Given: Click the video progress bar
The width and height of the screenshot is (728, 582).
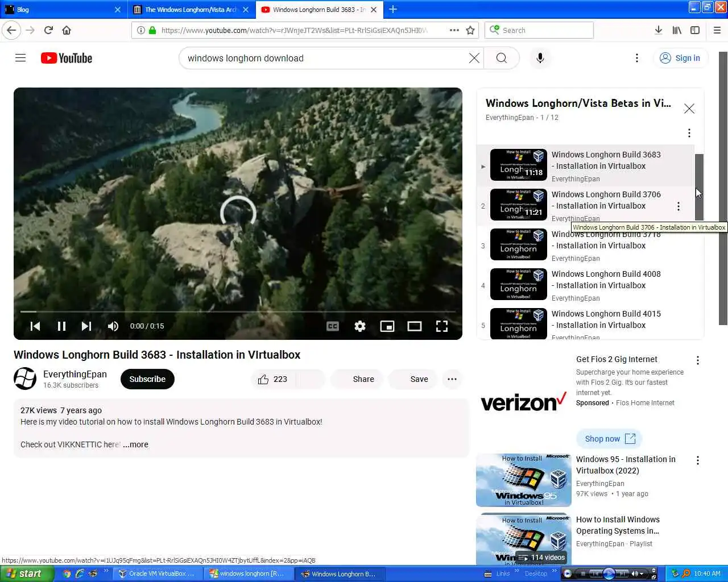Looking at the screenshot, I should (238, 311).
